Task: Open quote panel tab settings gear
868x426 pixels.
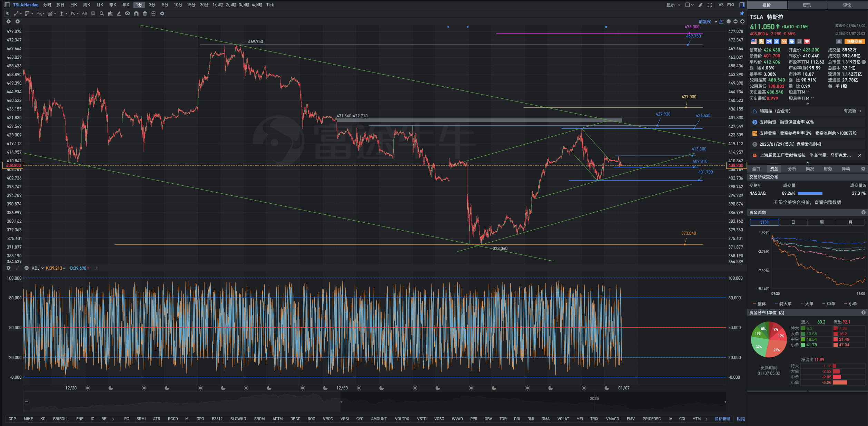Action: click(x=863, y=169)
